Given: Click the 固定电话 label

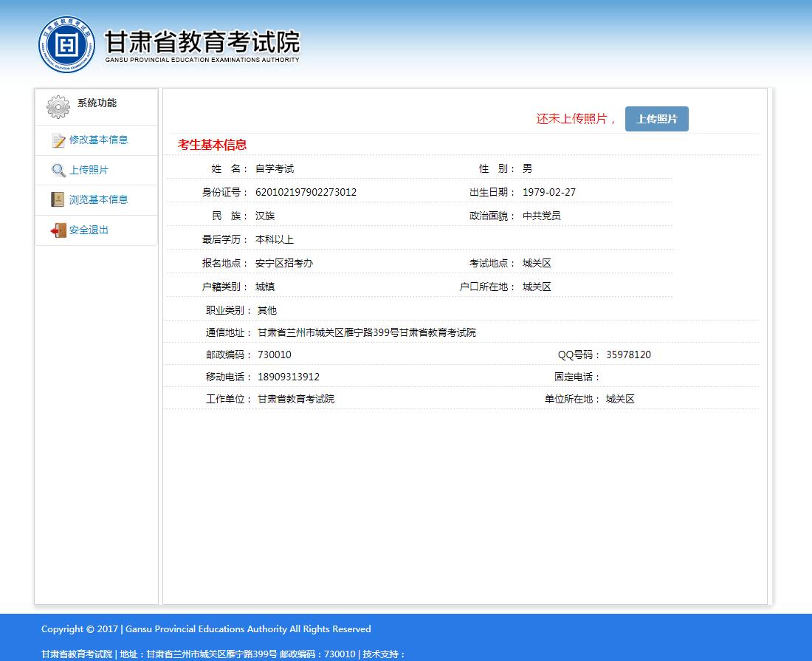Looking at the screenshot, I should [577, 377].
